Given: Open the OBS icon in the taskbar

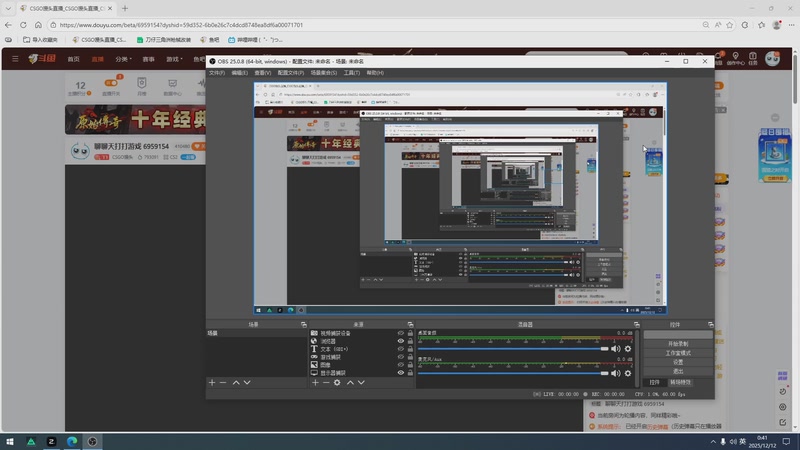Looking at the screenshot, I should click(92, 441).
